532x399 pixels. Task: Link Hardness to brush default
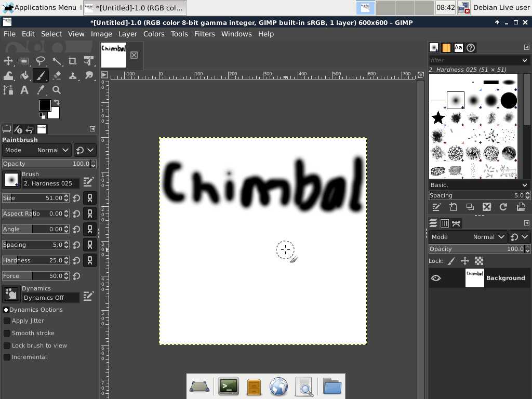pos(90,261)
